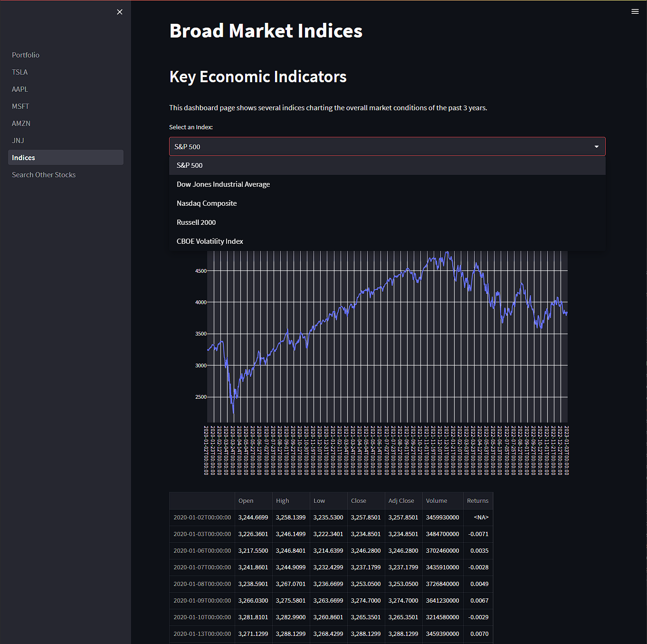
Task: Open the TSLA stock page
Action: [x=19, y=72]
